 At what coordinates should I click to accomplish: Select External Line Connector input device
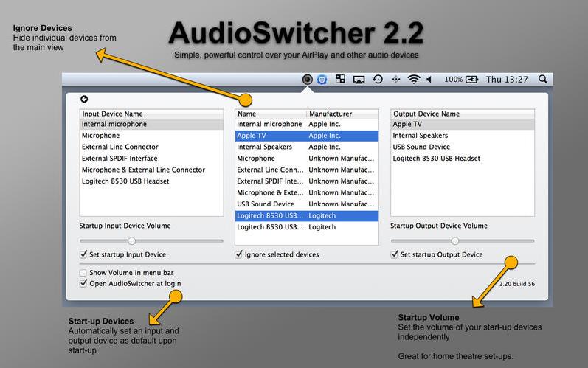coord(151,147)
